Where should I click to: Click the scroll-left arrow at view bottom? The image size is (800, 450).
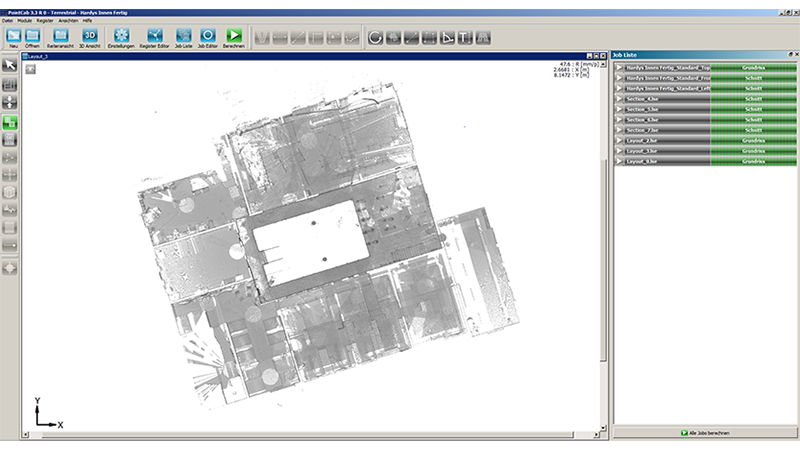click(x=26, y=435)
